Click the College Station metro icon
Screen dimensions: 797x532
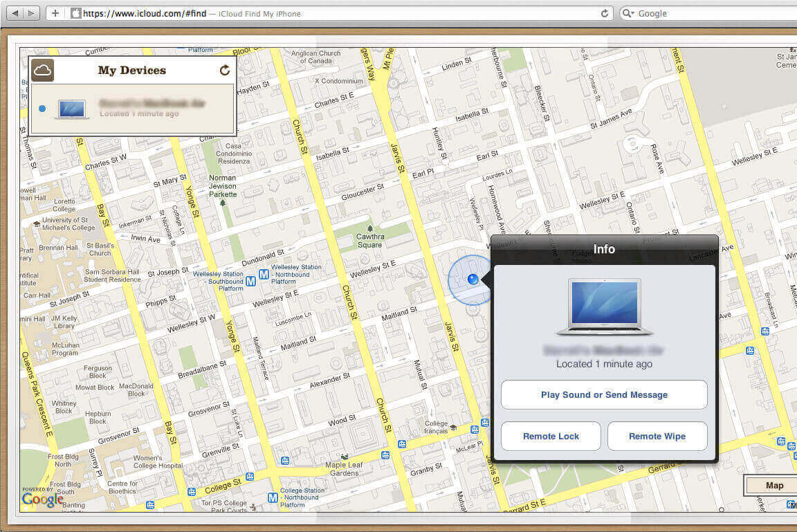(273, 497)
